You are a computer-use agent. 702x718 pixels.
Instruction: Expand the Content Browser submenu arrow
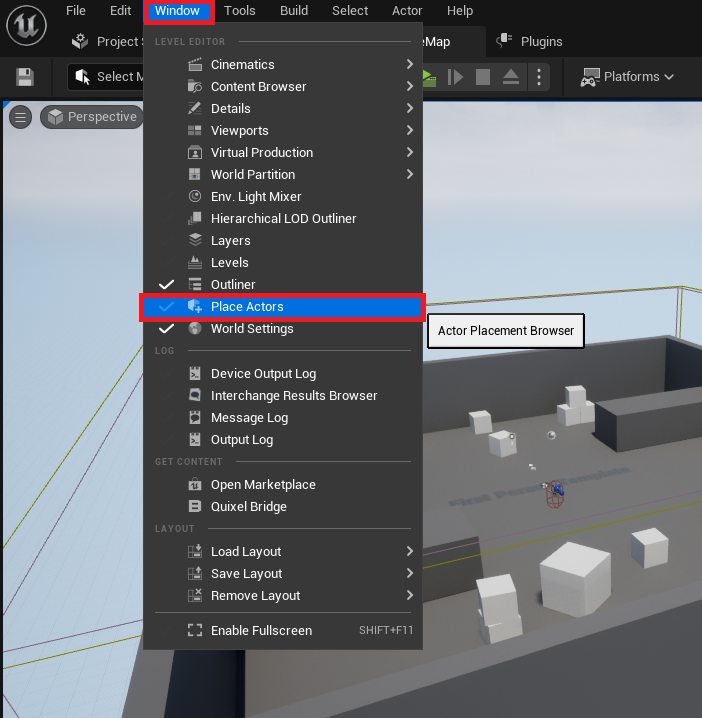pos(410,86)
